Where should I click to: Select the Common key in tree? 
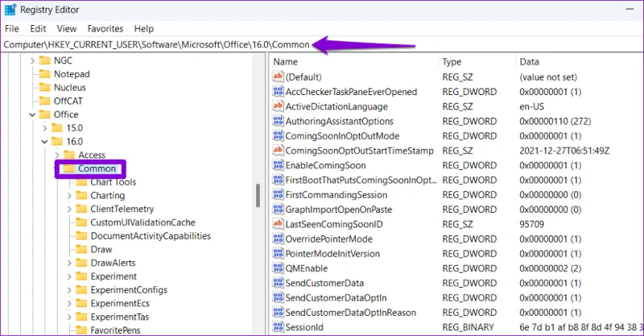point(97,168)
